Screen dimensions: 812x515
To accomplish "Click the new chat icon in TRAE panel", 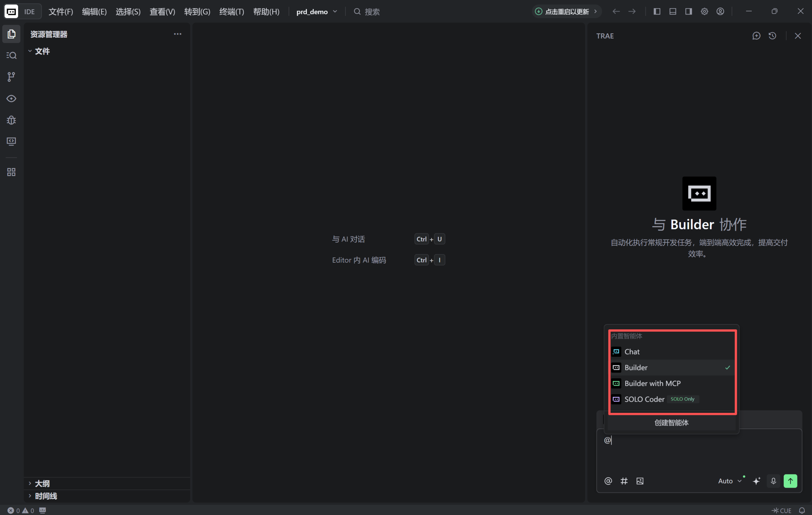I will [x=756, y=36].
